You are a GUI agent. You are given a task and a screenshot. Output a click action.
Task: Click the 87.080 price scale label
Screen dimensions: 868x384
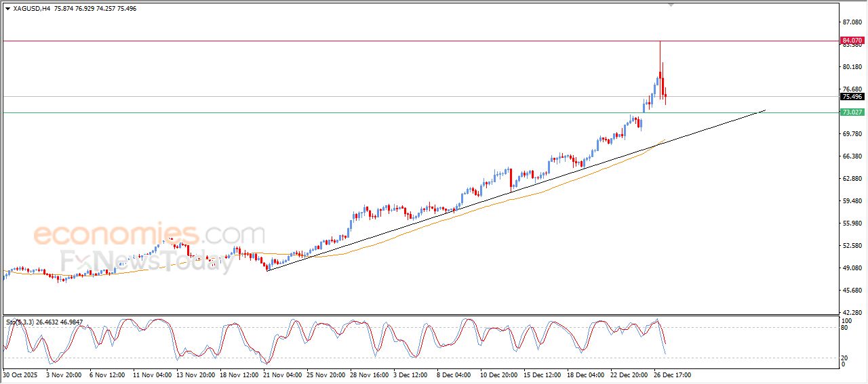click(x=851, y=22)
